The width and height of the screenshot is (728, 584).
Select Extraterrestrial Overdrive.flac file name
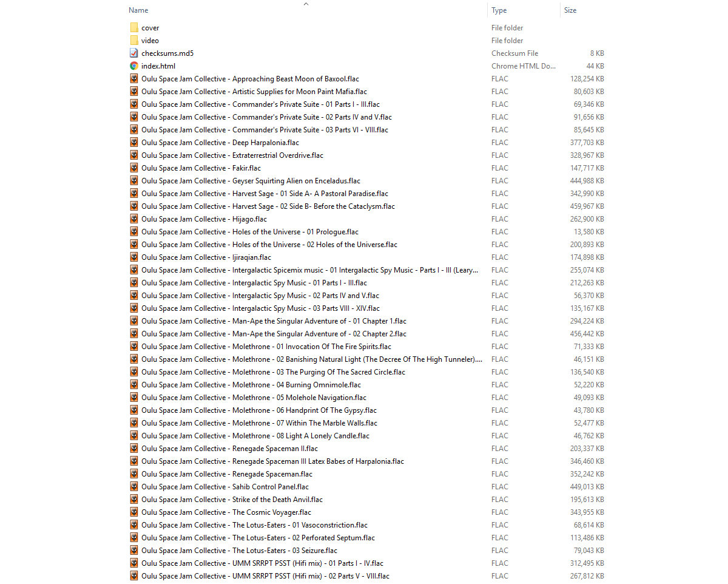[232, 155]
